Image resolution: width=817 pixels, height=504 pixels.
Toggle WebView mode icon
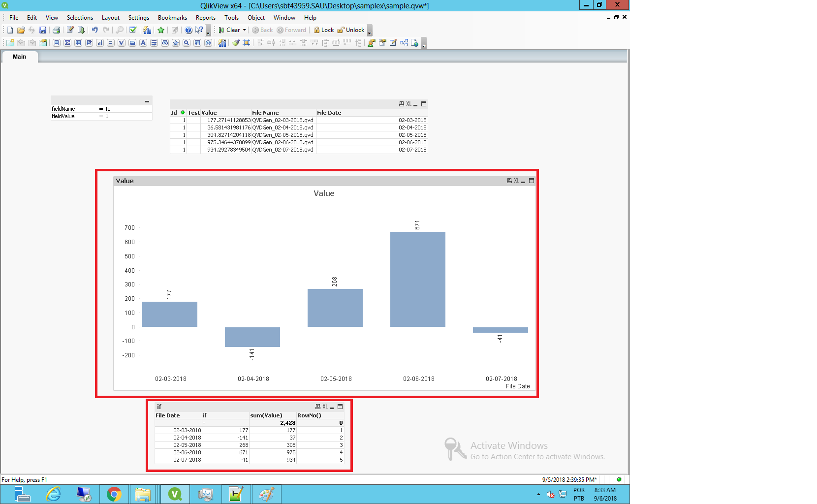[x=414, y=43]
